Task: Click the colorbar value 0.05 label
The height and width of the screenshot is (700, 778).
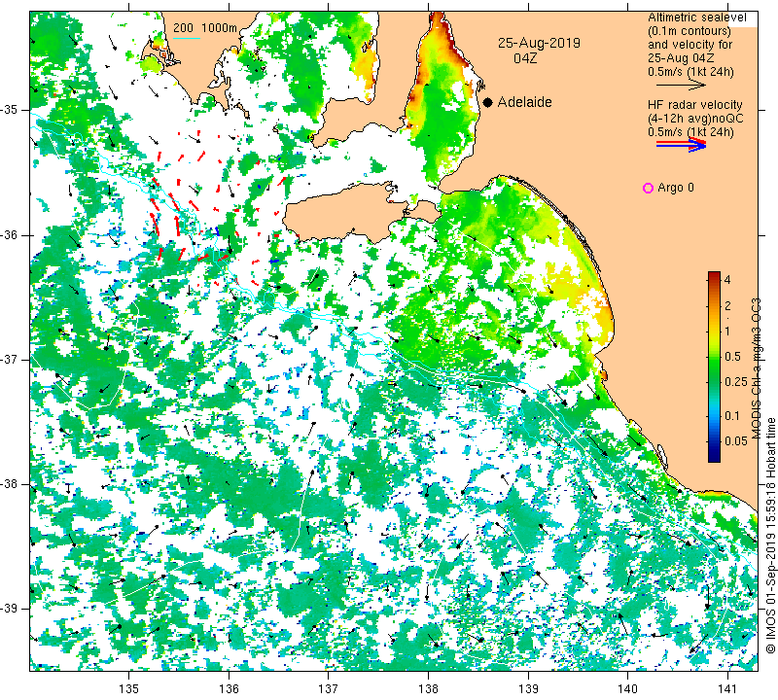Action: [x=735, y=441]
